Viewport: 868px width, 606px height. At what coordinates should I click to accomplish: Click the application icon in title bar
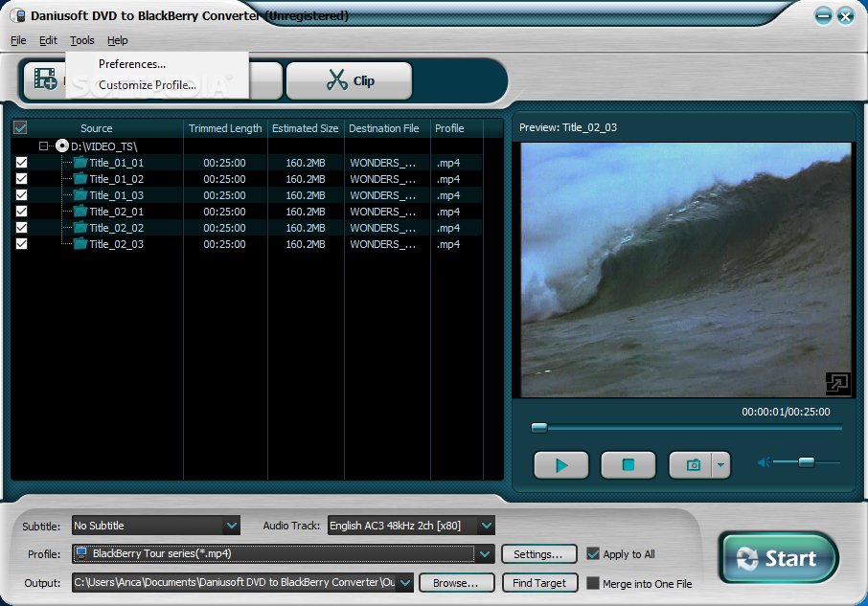coord(18,15)
